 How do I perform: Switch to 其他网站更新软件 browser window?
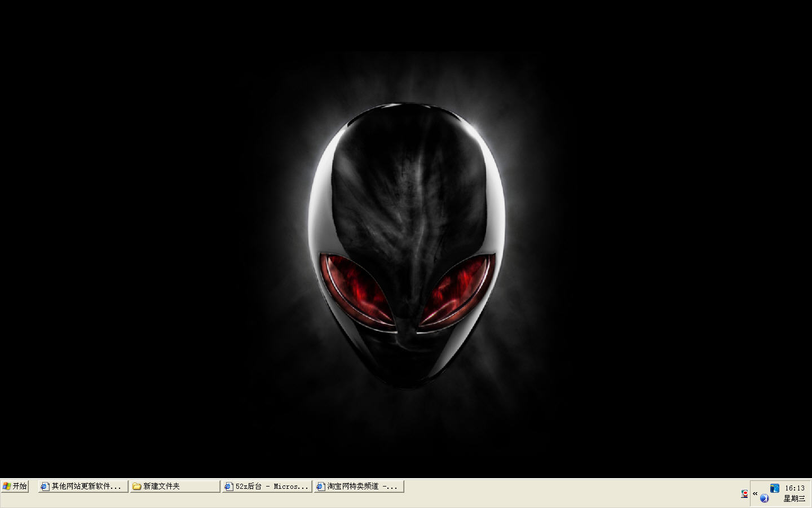tap(83, 486)
